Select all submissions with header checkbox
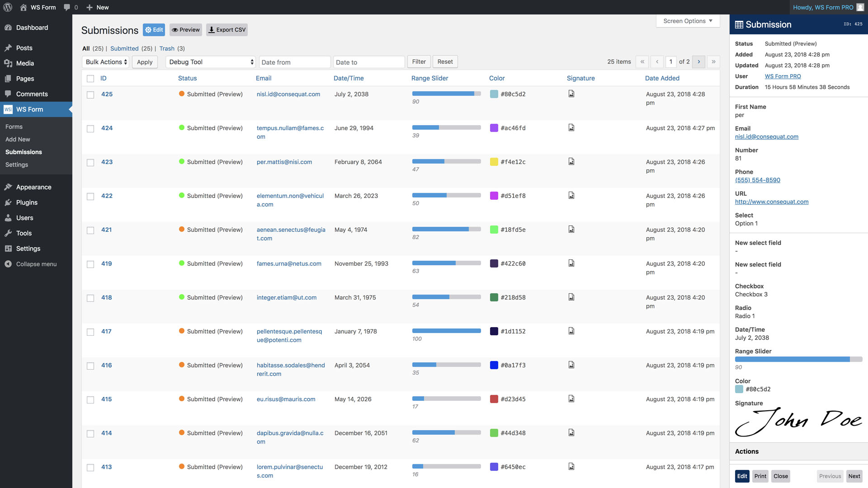868x488 pixels. click(90, 79)
